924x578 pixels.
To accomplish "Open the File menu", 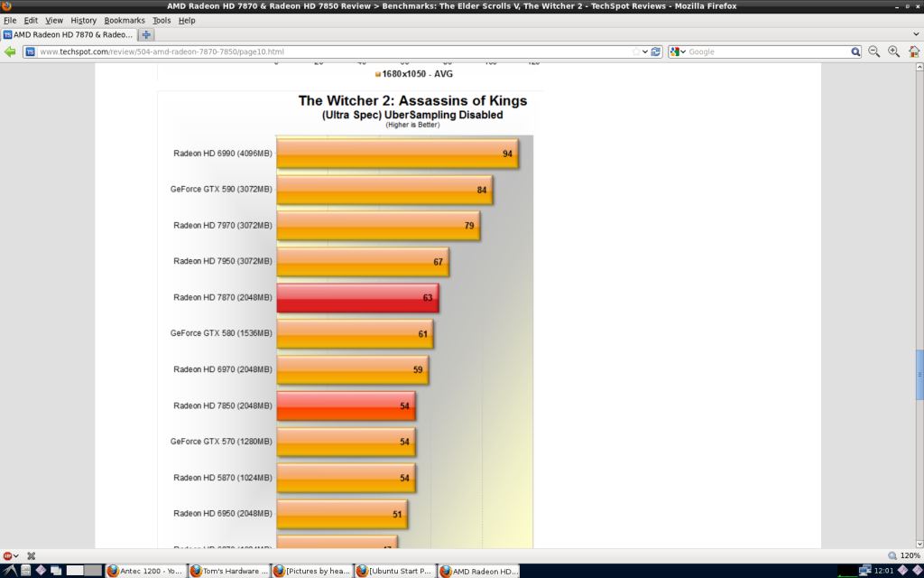I will (10, 20).
